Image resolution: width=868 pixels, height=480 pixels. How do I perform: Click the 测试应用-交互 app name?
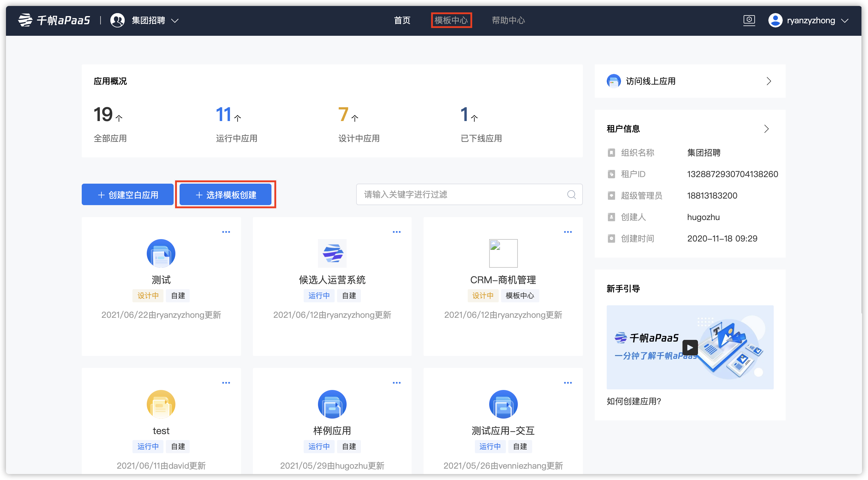point(503,431)
